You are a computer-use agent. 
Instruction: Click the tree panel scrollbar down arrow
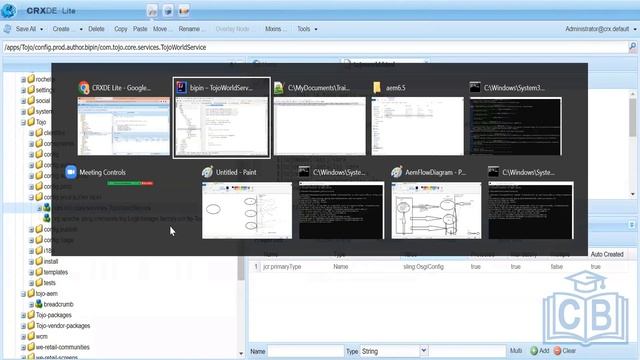[241, 354]
